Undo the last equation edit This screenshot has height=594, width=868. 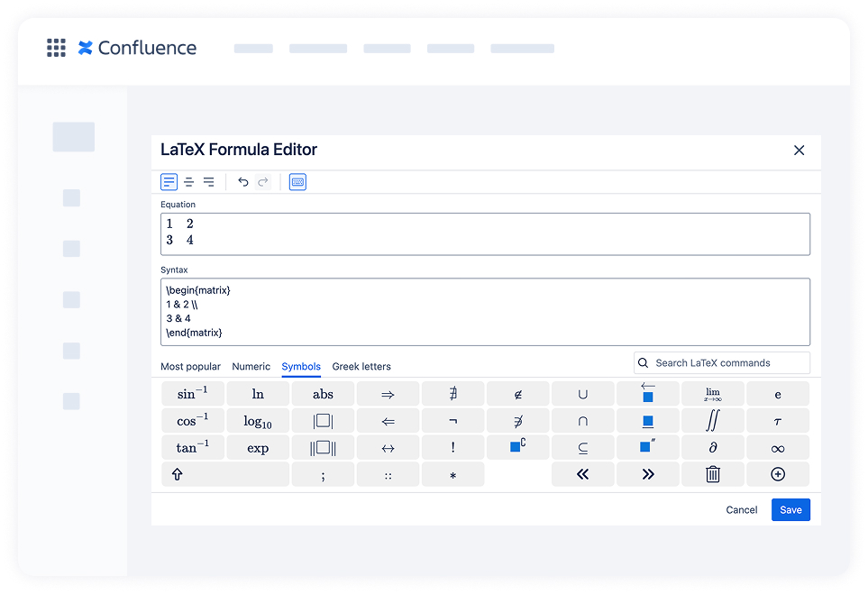243,181
